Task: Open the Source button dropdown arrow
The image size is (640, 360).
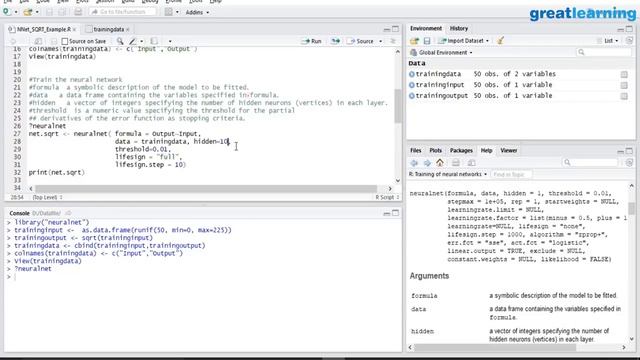Action: [380, 41]
